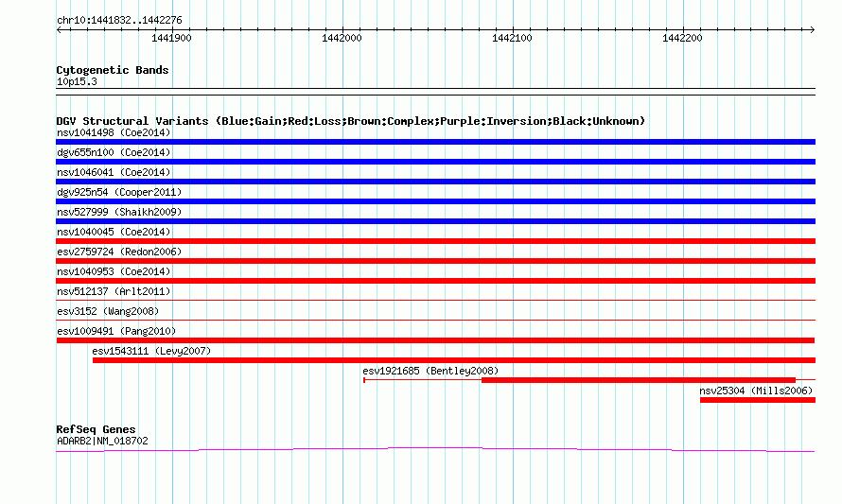Click the red bar under esv1009491
Image resolution: width=842 pixels, height=504 pixels.
(435, 340)
